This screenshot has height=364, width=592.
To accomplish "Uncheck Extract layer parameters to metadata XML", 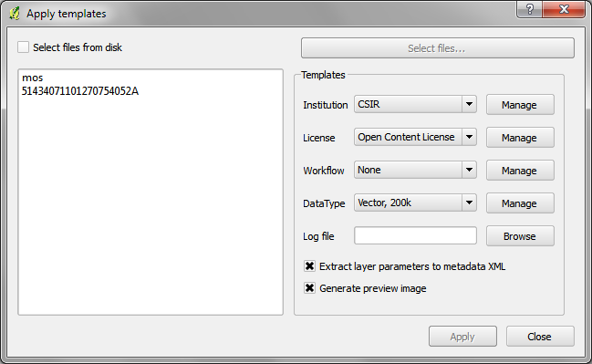I will pos(309,266).
